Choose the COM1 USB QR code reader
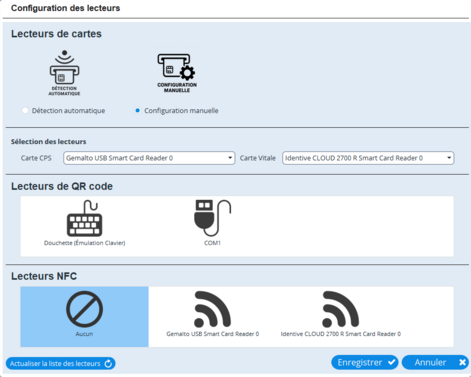Image resolution: width=471 pixels, height=377 pixels. coord(212,223)
